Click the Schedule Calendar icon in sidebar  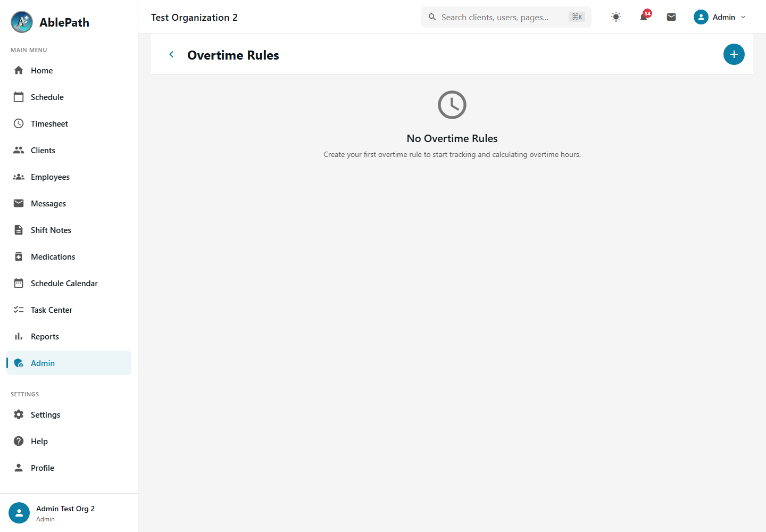(19, 283)
